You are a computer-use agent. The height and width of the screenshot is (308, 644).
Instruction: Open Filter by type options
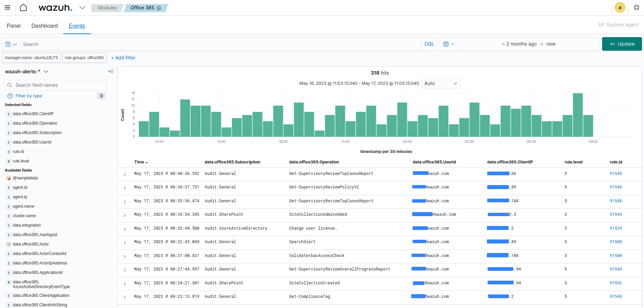tap(29, 96)
